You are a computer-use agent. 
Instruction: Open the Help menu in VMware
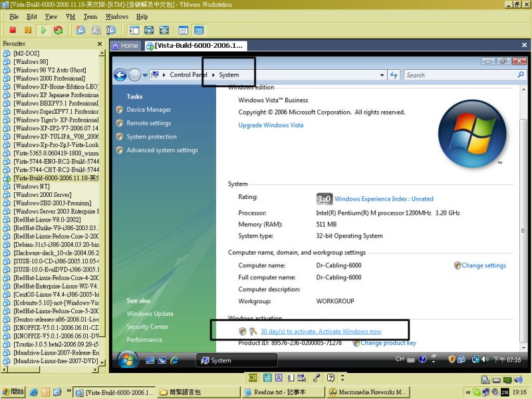coord(142,17)
